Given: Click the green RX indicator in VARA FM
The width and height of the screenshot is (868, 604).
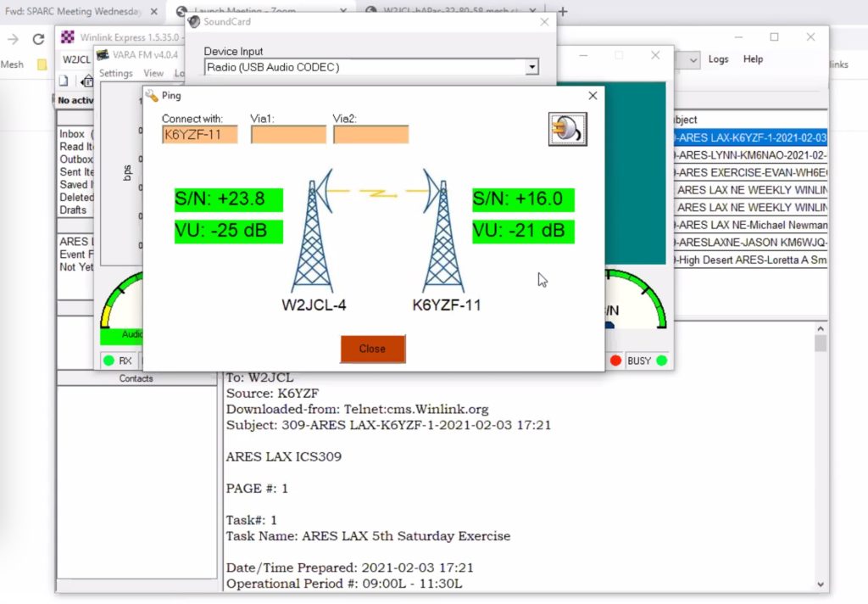Looking at the screenshot, I should coord(108,361).
